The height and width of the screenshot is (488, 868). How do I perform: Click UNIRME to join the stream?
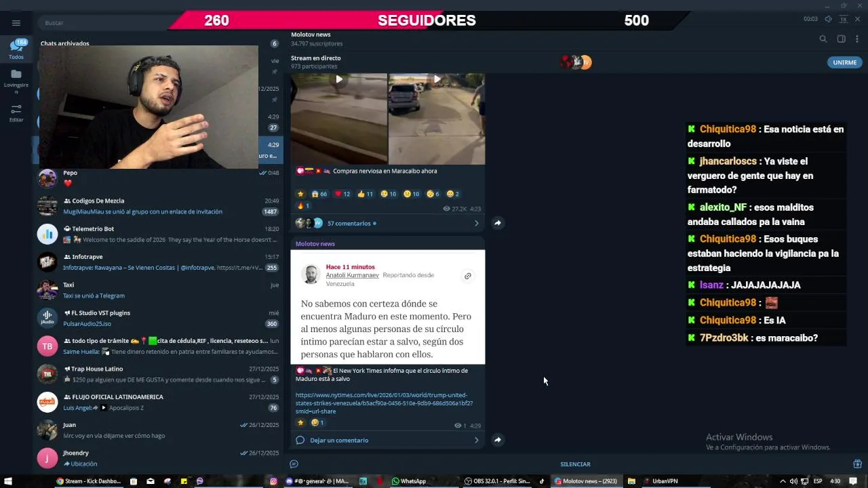coord(844,62)
